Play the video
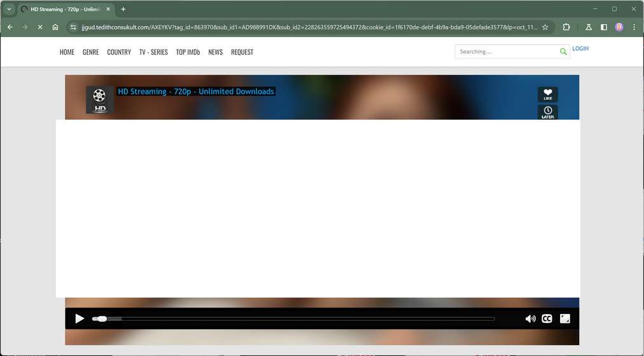The image size is (644, 356). click(x=80, y=318)
